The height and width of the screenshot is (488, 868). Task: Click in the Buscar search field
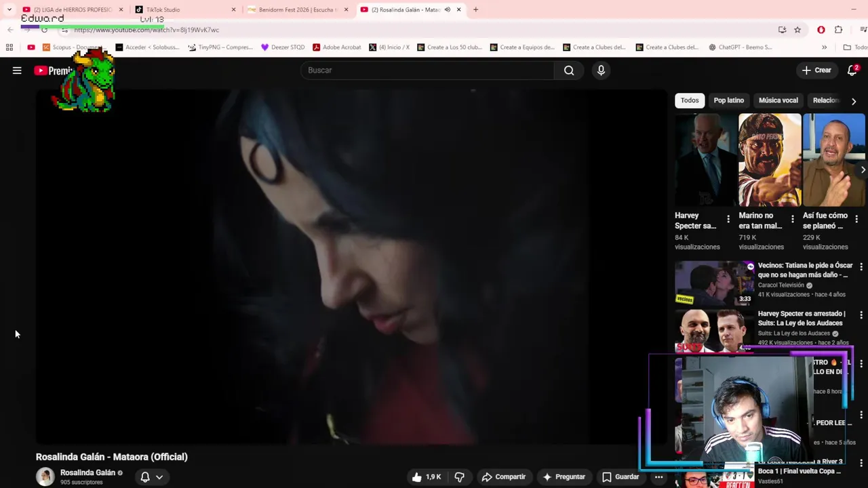click(427, 70)
